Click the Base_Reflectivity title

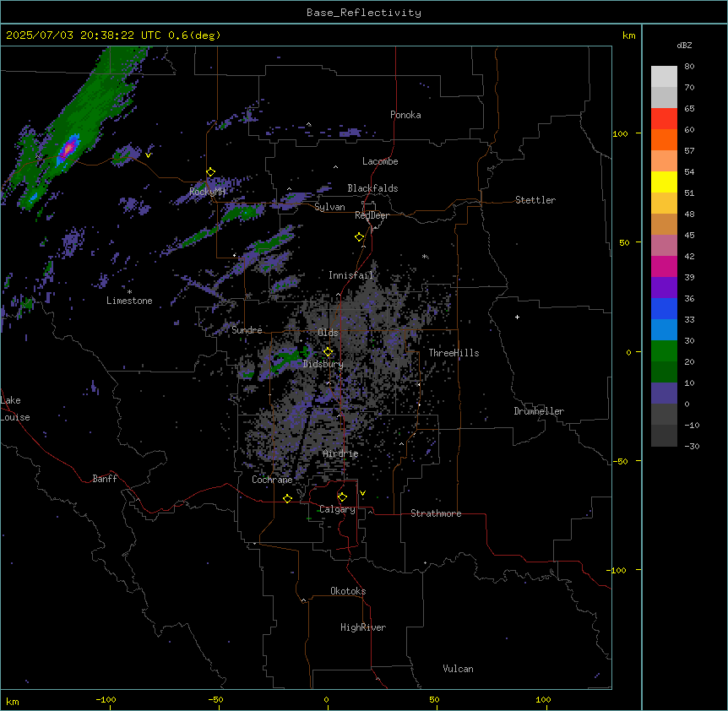click(364, 13)
